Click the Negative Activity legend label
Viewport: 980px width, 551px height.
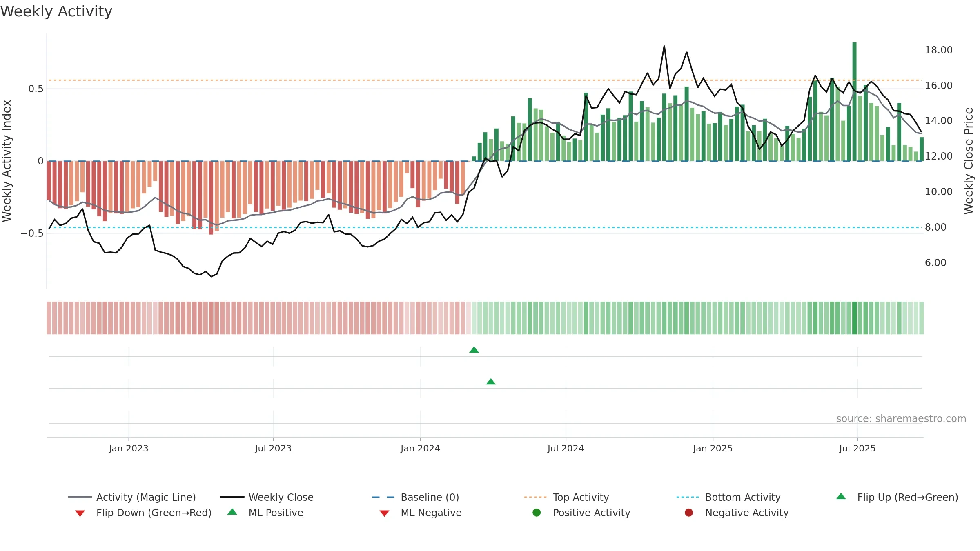[747, 513]
